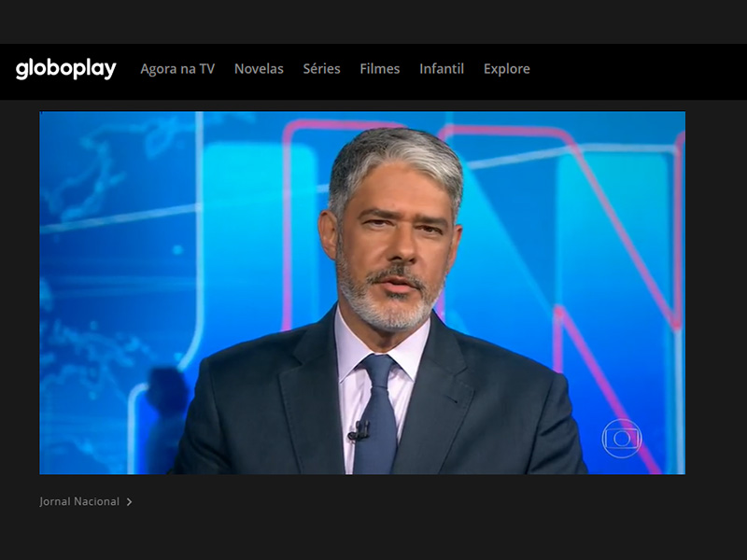Click the blank dark area below Jornal Nacional
The image size is (747, 560).
tap(373, 537)
